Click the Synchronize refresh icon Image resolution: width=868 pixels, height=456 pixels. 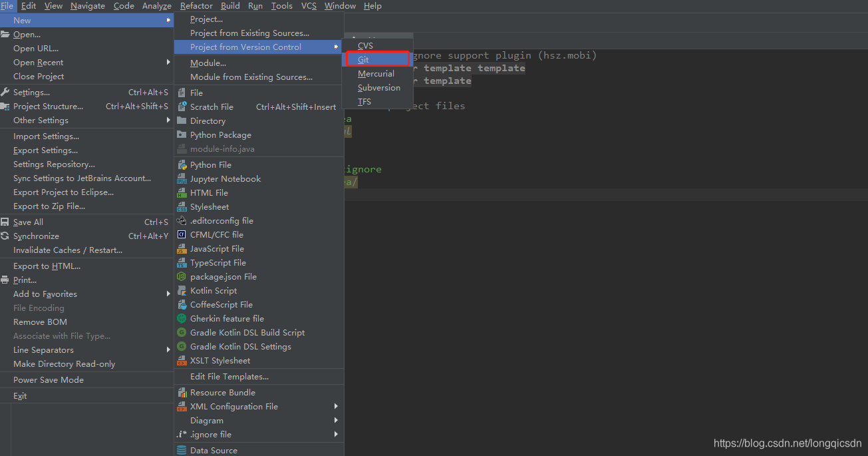tap(5, 236)
